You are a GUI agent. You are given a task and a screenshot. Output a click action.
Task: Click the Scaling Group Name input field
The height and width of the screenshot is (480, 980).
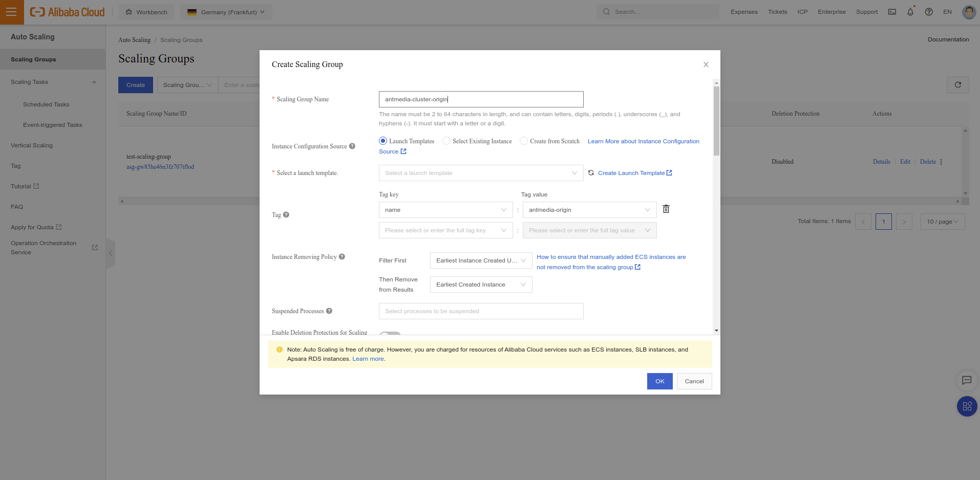click(481, 99)
